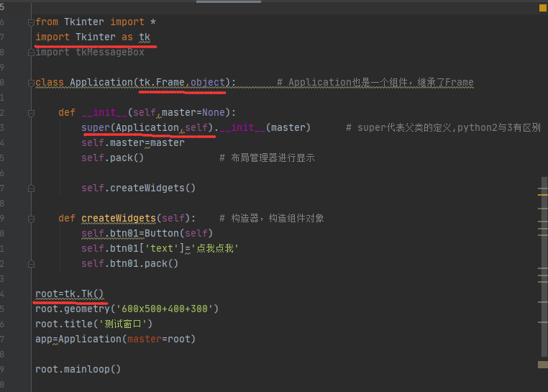Collapse the def __init__ fold marker

(31, 113)
